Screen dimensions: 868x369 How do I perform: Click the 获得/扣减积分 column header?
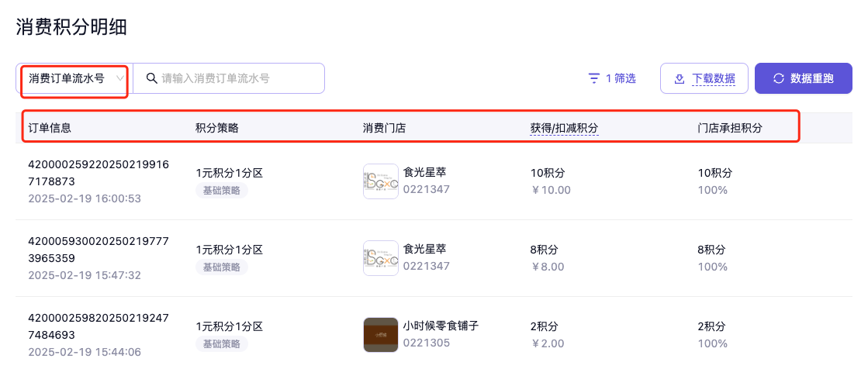click(564, 128)
